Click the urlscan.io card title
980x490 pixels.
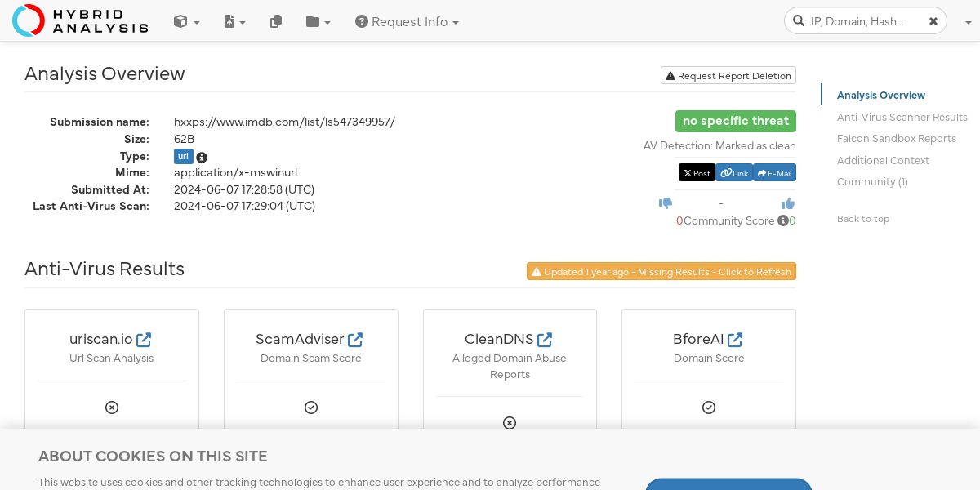(101, 339)
